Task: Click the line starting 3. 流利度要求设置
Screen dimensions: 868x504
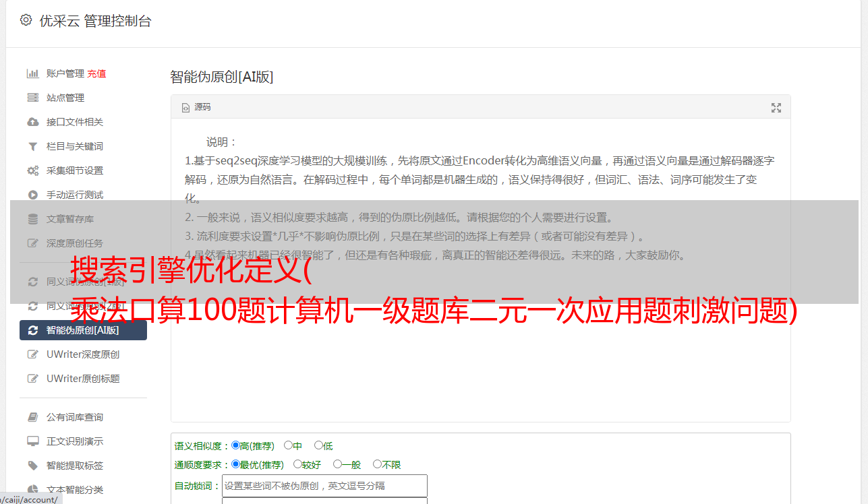Action: [415, 237]
